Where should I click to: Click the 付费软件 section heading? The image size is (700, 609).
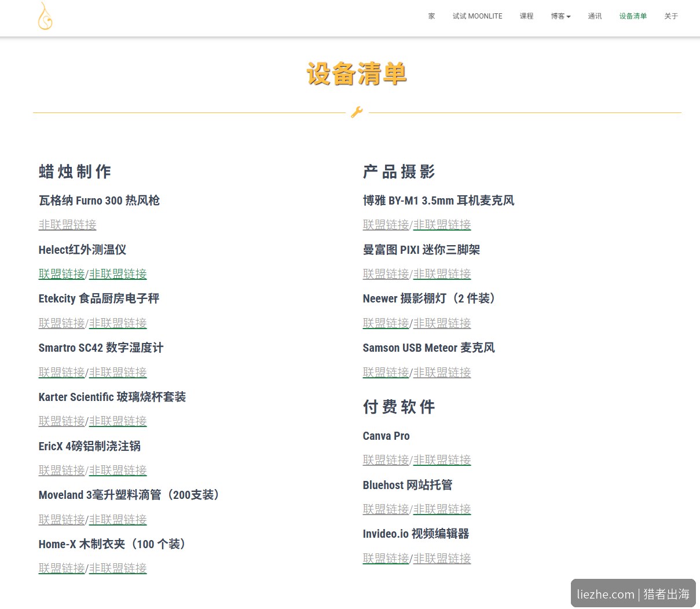[399, 407]
